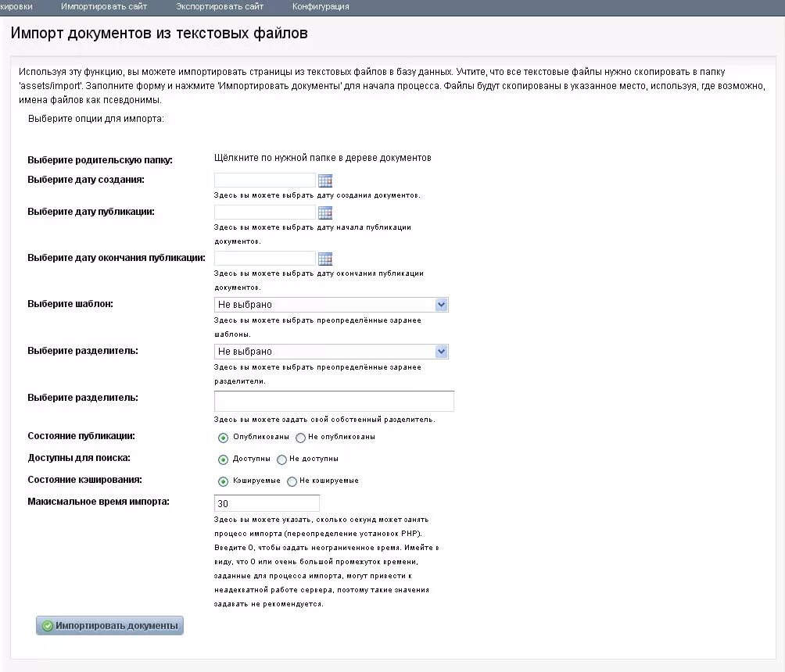This screenshot has width=785, height=672.
Task: Open calendar for creation date
Action: 325,181
